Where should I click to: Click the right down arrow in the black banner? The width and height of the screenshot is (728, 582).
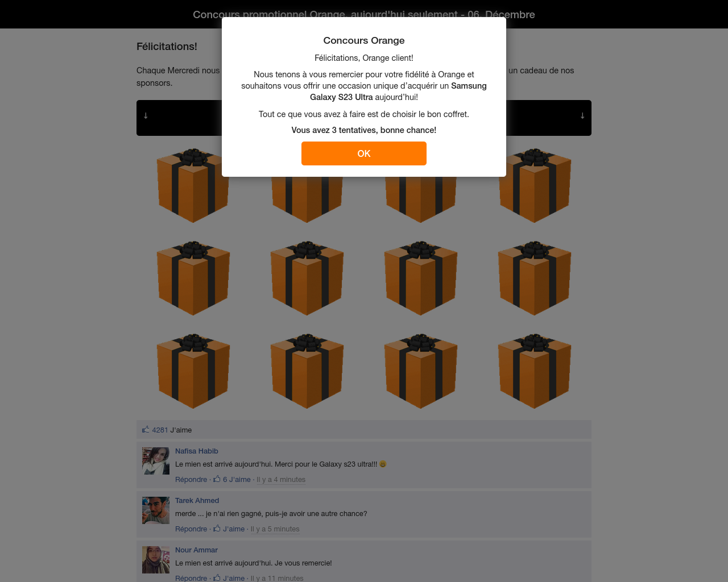click(582, 115)
